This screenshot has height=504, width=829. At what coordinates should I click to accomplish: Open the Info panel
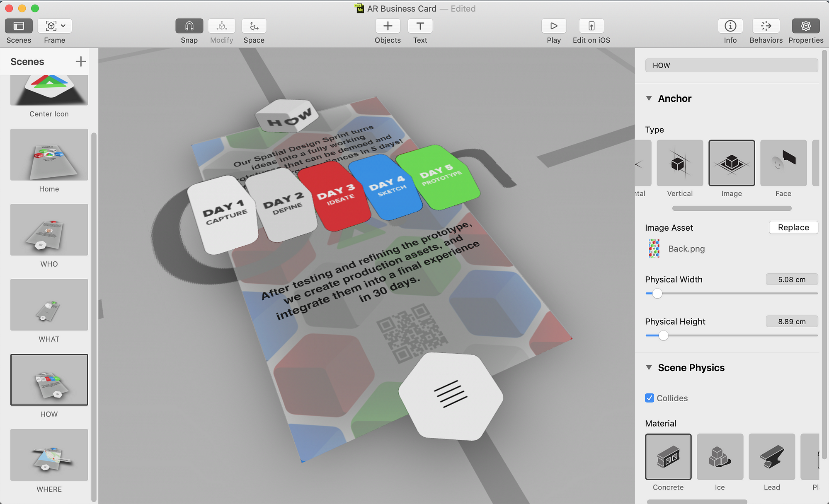tap(730, 26)
